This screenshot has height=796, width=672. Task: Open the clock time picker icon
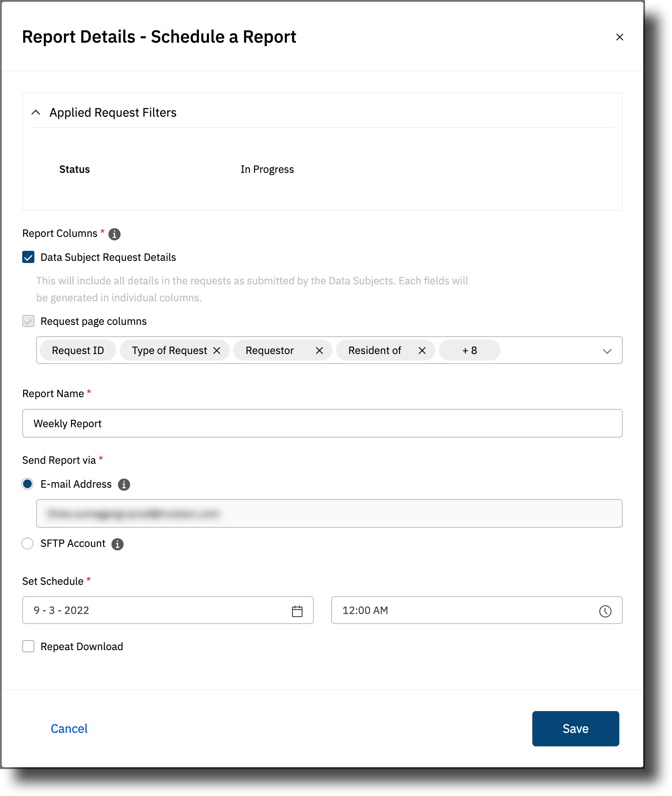(x=605, y=611)
